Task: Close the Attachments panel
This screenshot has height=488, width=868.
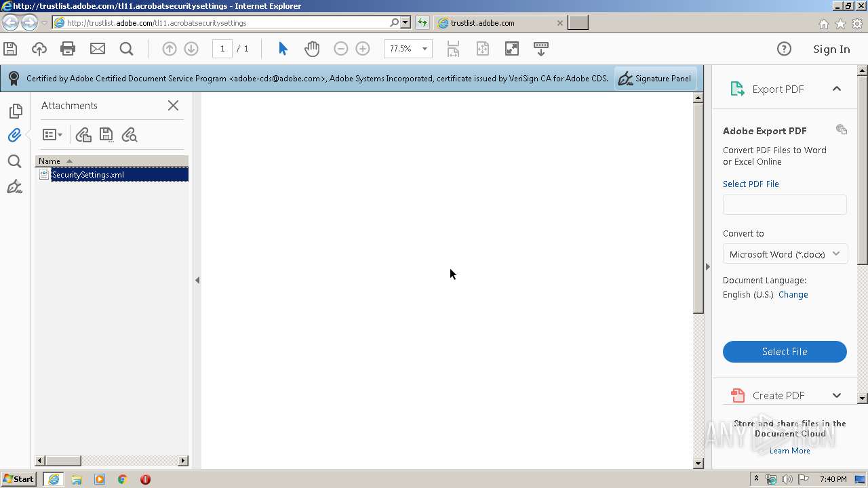Action: pos(173,106)
